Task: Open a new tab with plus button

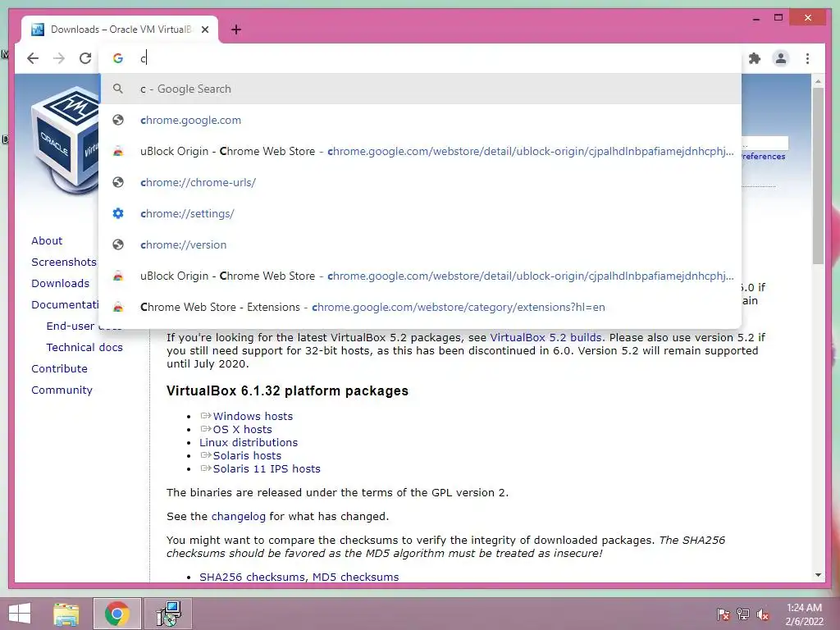Action: (235, 30)
